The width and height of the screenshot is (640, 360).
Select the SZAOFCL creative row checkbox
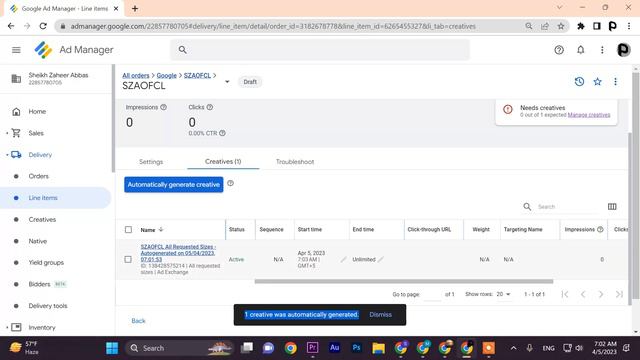pyautogui.click(x=128, y=259)
